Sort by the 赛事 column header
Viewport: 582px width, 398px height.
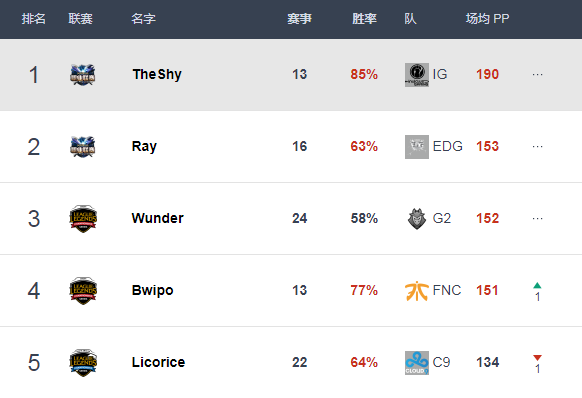click(x=299, y=19)
